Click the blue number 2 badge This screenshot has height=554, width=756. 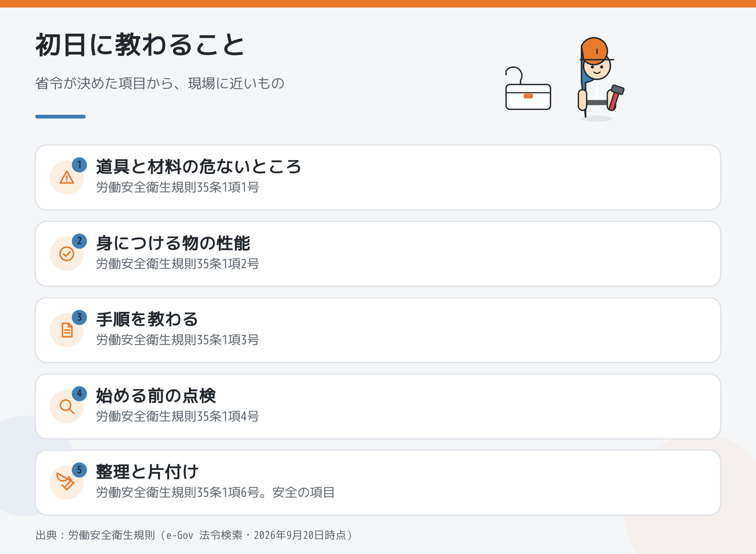click(79, 241)
